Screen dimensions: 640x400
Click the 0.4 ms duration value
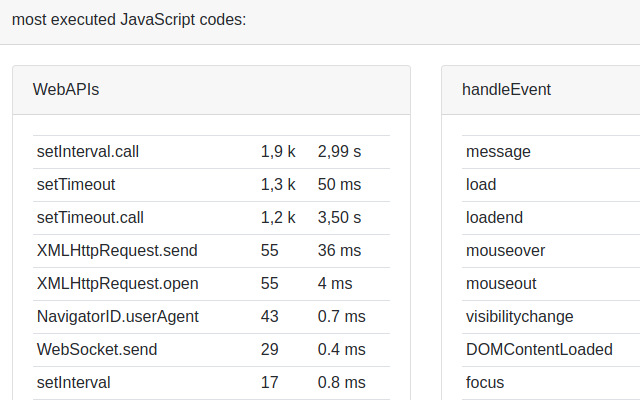coord(342,350)
